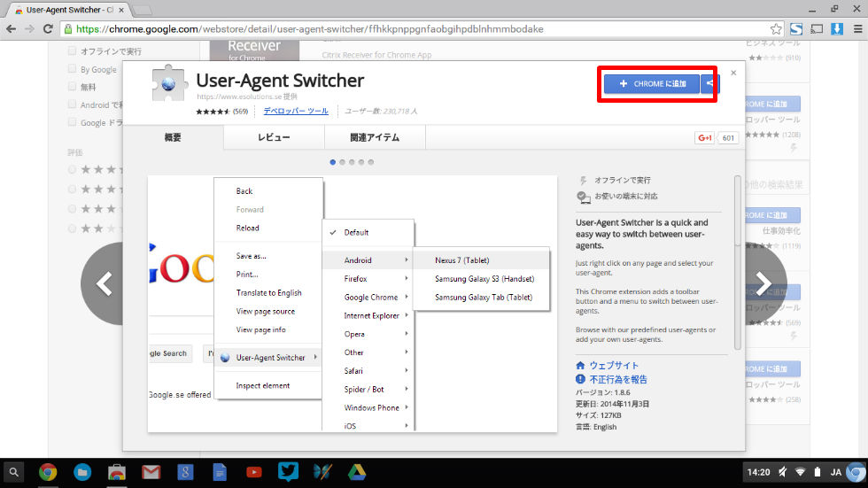The image size is (868, 488).
Task: Click the blue S extension icon
Action: pyautogui.click(x=796, y=28)
